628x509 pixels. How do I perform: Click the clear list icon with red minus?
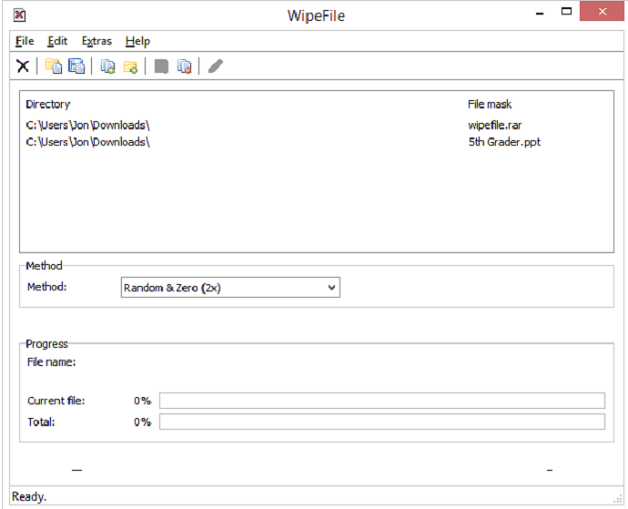(184, 66)
